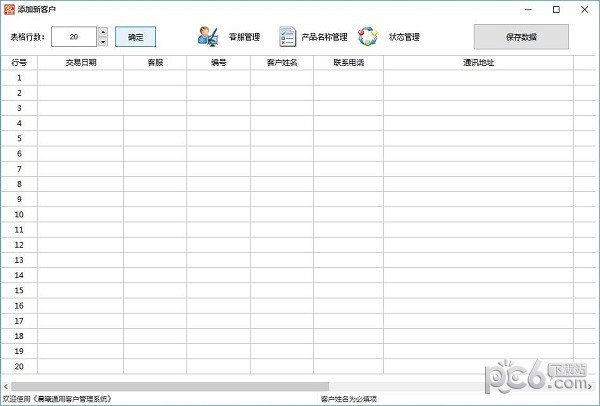Image resolution: width=600 pixels, height=406 pixels.
Task: Close the 添加新客户 window
Action: pos(585,10)
